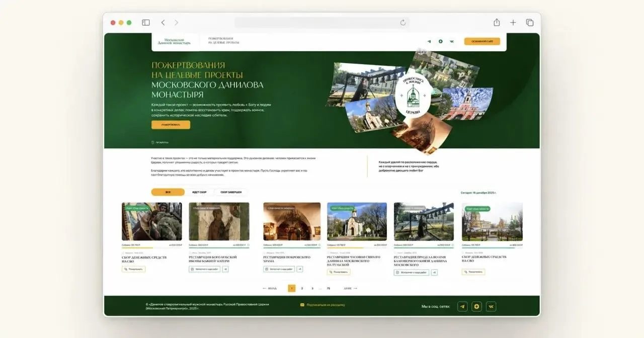Go to page 3
Image resolution: width=644 pixels, height=338 pixels.
(x=312, y=288)
